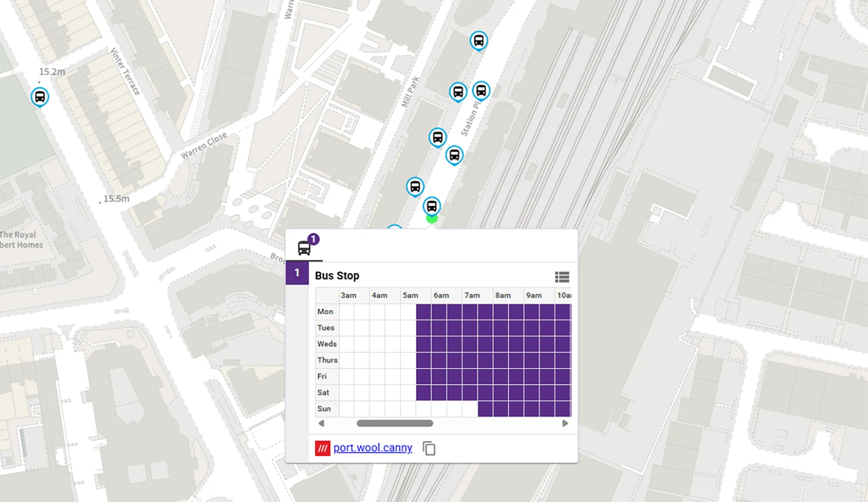Open the port.wool.canny what3words link
The image size is (868, 502).
373,448
